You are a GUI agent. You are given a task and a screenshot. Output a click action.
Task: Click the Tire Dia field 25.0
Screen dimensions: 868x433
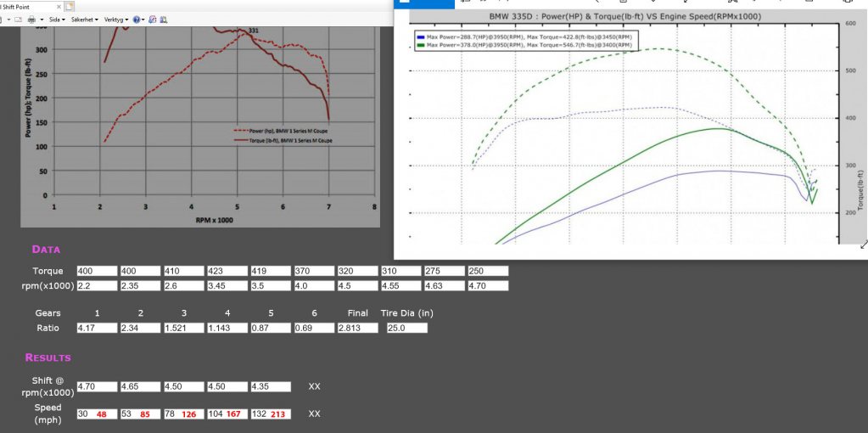tap(407, 328)
